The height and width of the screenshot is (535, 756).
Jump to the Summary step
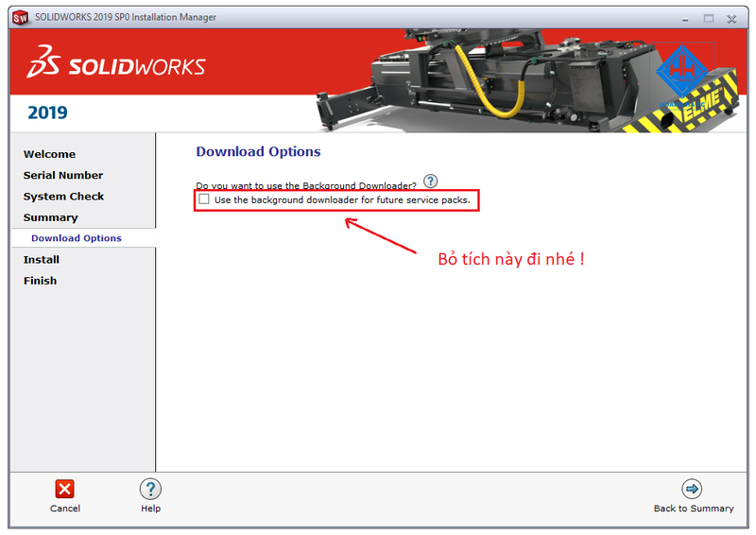[x=51, y=217]
